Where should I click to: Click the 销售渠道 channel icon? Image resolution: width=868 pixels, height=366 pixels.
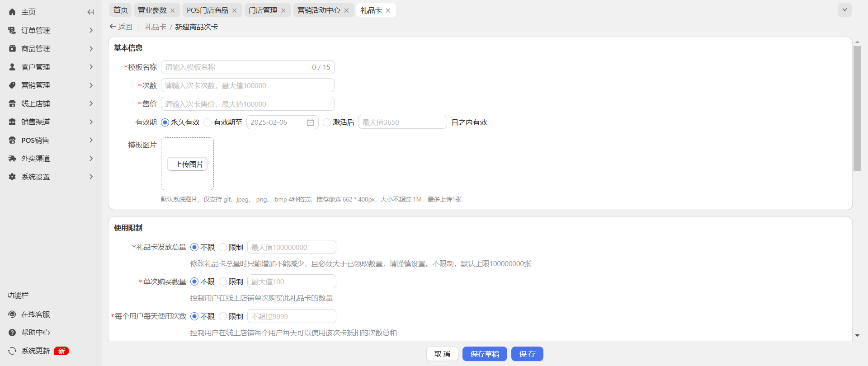click(x=12, y=122)
